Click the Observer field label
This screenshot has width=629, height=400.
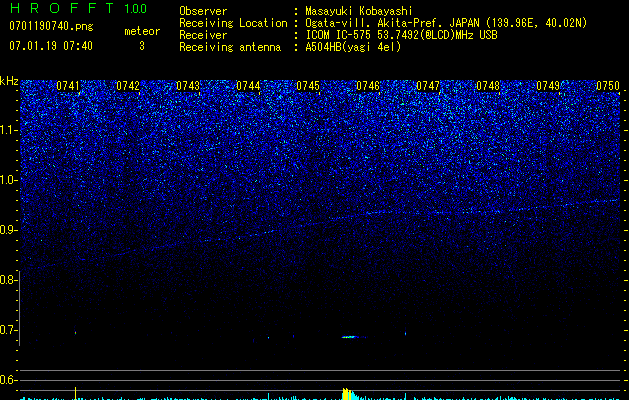click(x=203, y=11)
